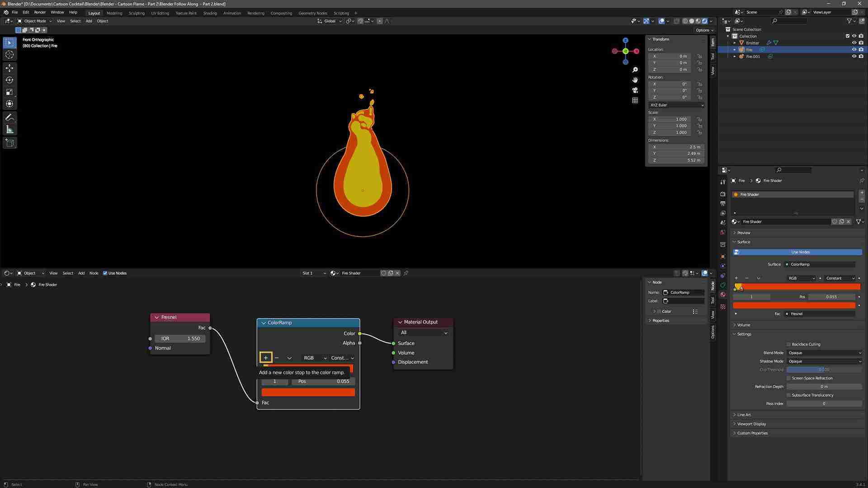Add a new color stop to ColorRamp node
This screenshot has height=488, width=868.
tap(266, 358)
